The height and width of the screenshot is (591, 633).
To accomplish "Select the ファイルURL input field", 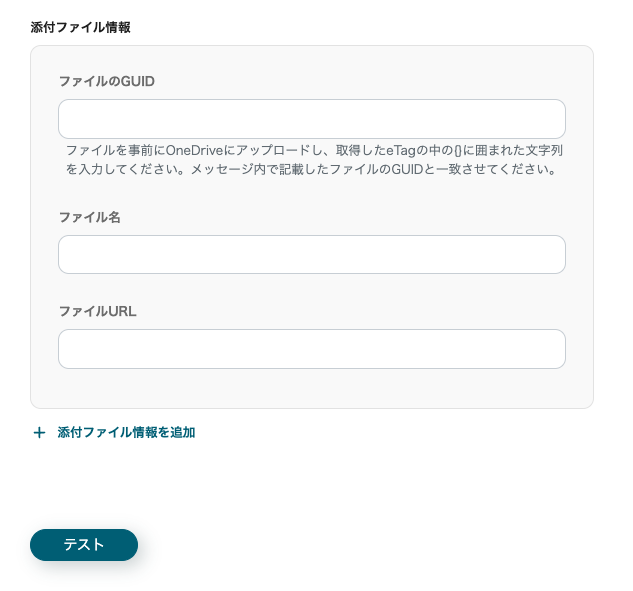I will click(x=311, y=349).
